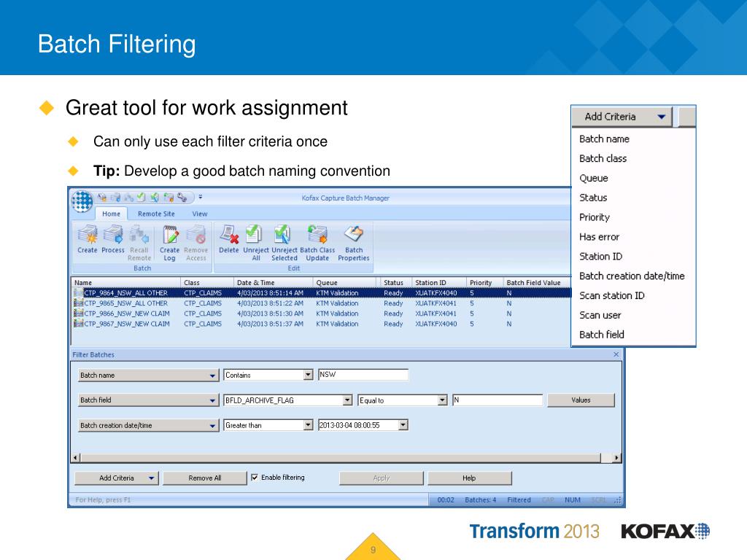747x560 pixels.
Task: Click the small create-batch icon in the quick access toolbar
Action: (101, 197)
